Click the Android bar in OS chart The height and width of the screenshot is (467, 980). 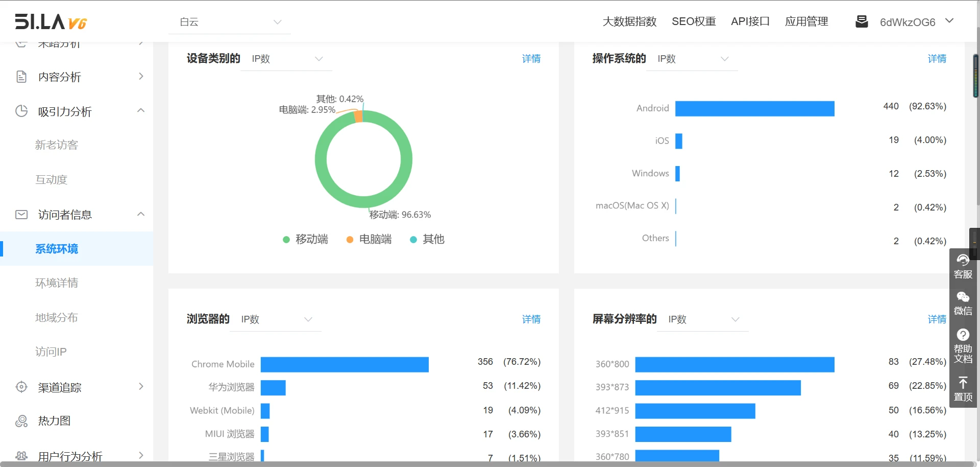point(754,108)
